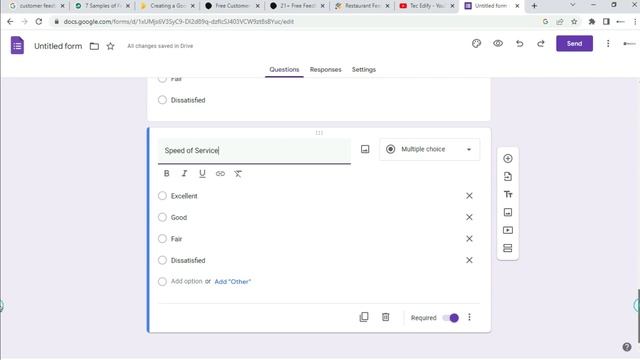This screenshot has height=360, width=640.
Task: Click the Google Forms home icon
Action: click(17, 45)
